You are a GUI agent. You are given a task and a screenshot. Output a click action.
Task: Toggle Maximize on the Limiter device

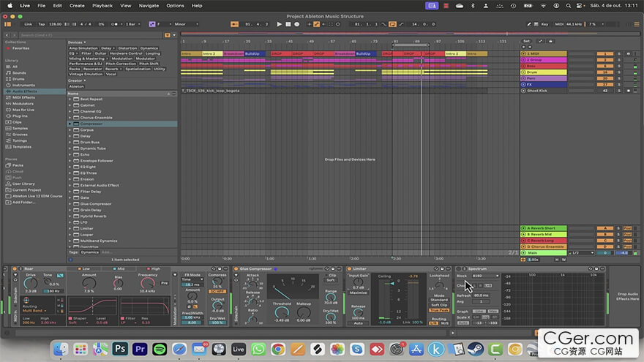click(359, 293)
